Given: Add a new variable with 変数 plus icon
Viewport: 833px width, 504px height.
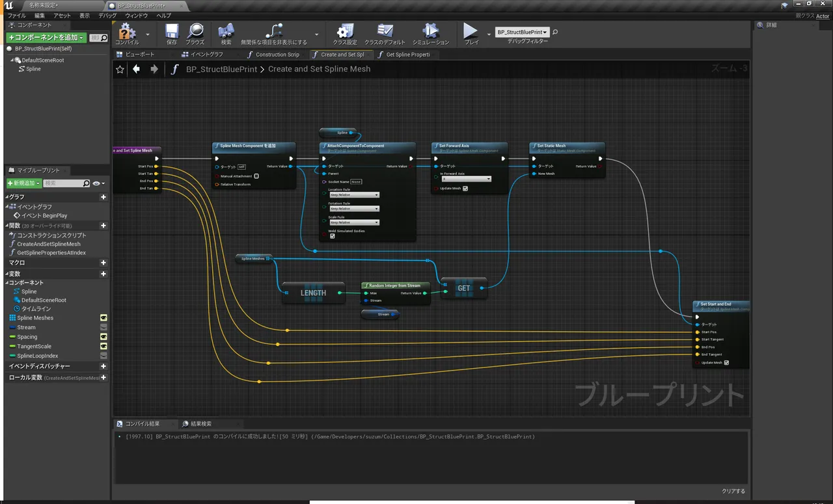Looking at the screenshot, I should click(x=103, y=274).
